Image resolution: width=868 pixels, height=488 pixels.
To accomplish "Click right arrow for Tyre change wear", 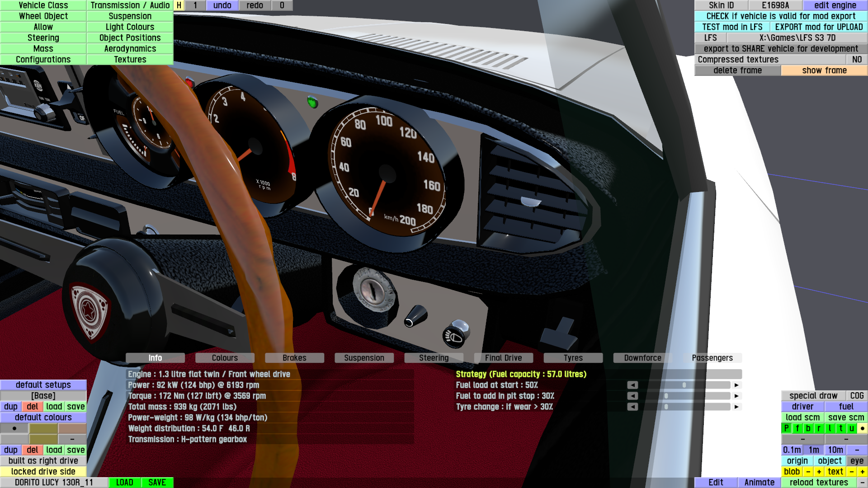I will [736, 407].
